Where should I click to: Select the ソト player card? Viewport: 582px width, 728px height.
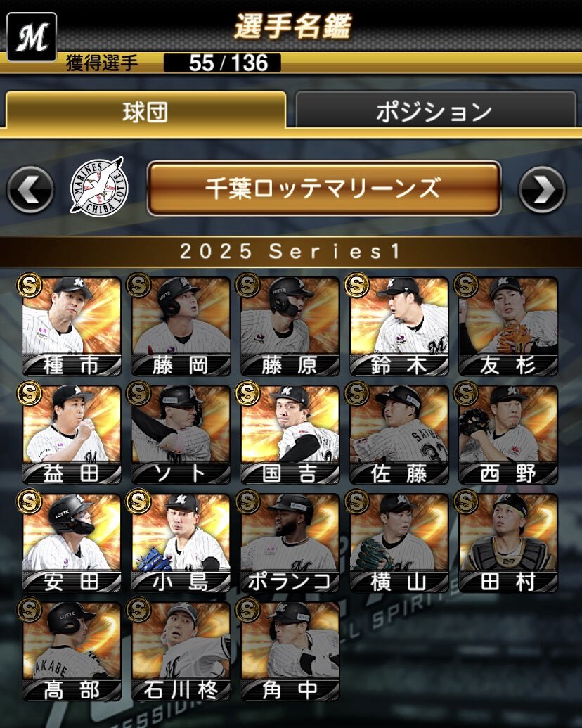(x=181, y=435)
